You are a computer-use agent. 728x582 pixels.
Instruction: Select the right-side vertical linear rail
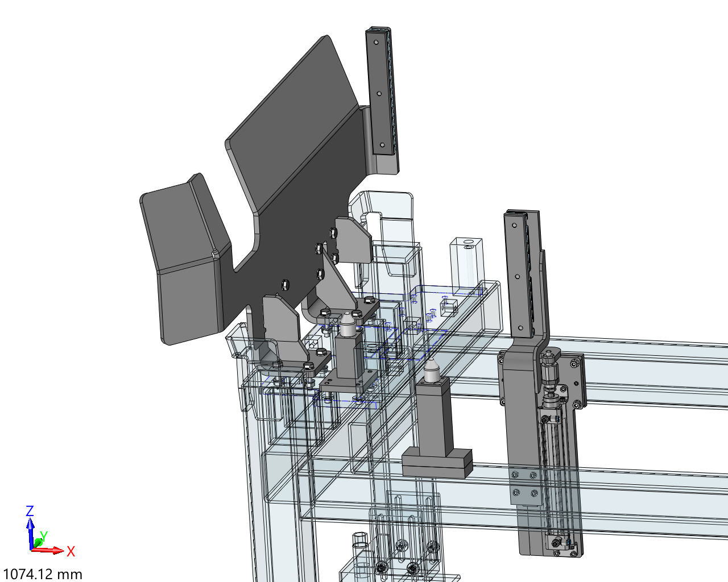pos(520,273)
